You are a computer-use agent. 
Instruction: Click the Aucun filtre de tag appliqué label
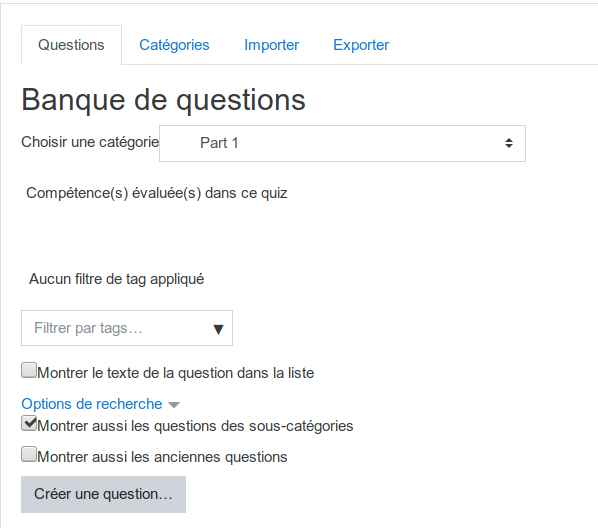pyautogui.click(x=117, y=279)
